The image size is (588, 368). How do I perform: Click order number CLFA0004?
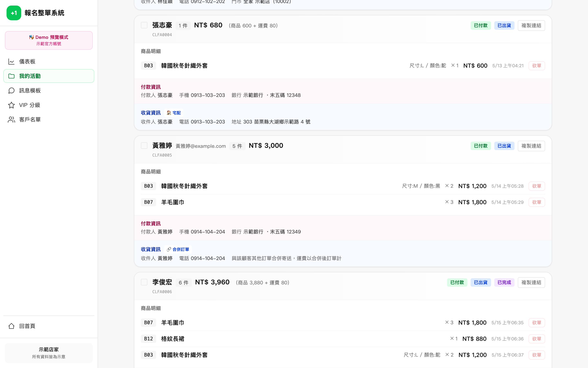click(162, 35)
